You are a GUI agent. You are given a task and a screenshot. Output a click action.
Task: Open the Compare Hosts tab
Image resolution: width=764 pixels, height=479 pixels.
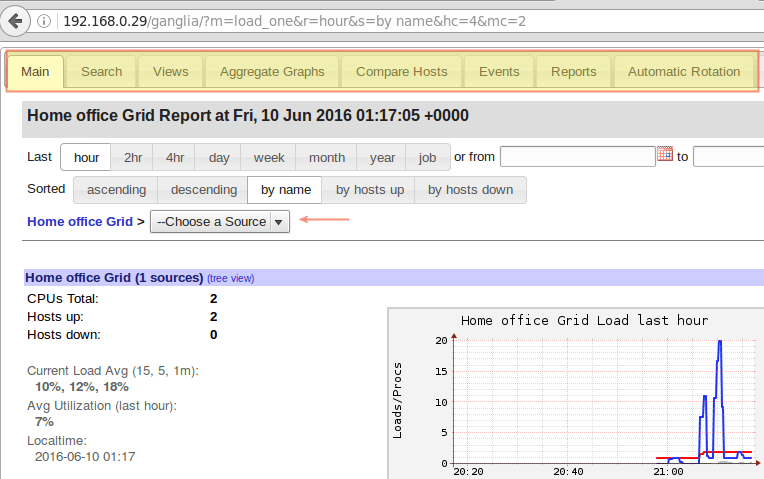pos(401,72)
